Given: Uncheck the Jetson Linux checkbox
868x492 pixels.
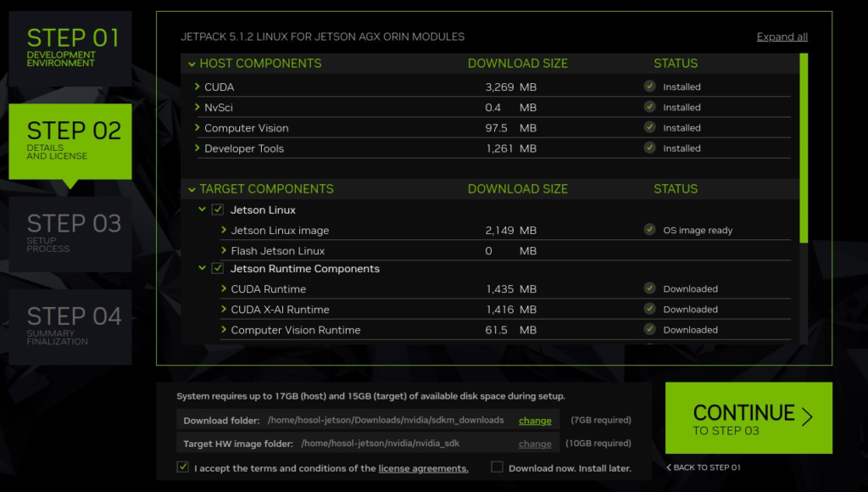Looking at the screenshot, I should click(218, 210).
